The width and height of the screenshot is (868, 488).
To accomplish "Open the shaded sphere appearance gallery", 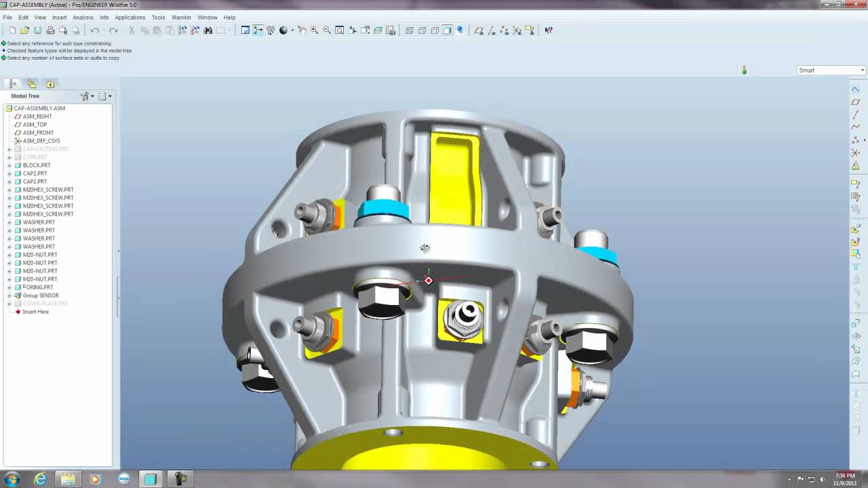I will 283,30.
